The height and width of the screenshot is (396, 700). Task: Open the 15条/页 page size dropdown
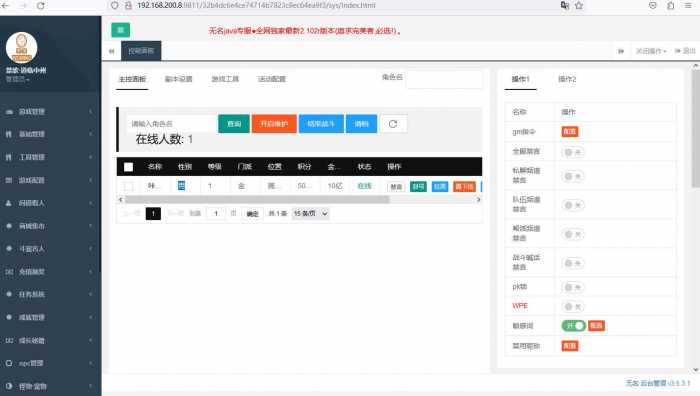pos(311,214)
